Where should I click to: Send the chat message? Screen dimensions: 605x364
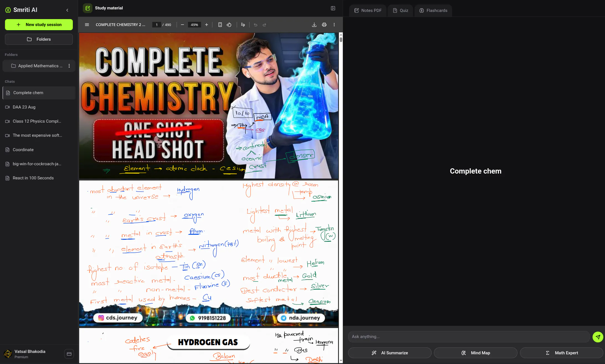coord(598,337)
